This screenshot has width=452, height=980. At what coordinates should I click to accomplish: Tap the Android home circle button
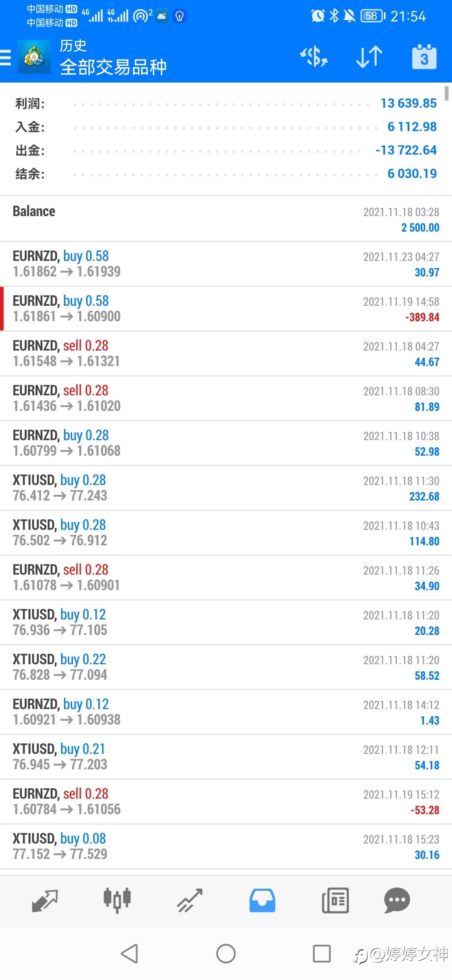226,954
